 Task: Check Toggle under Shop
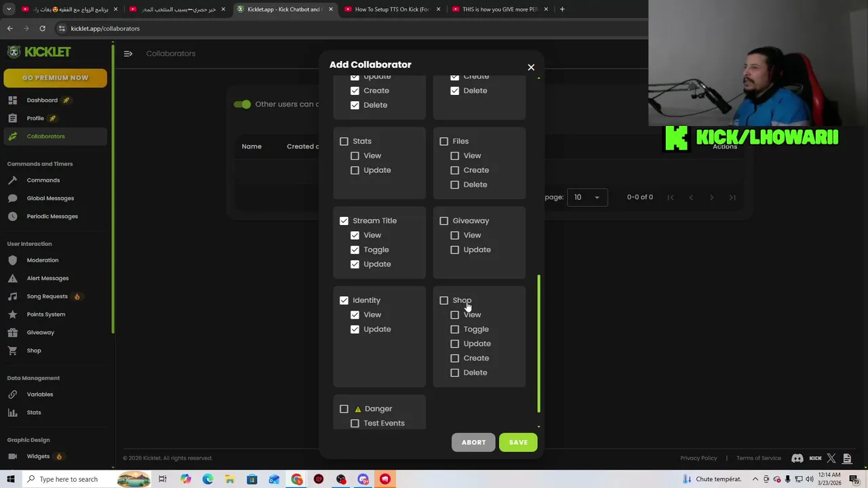point(455,329)
